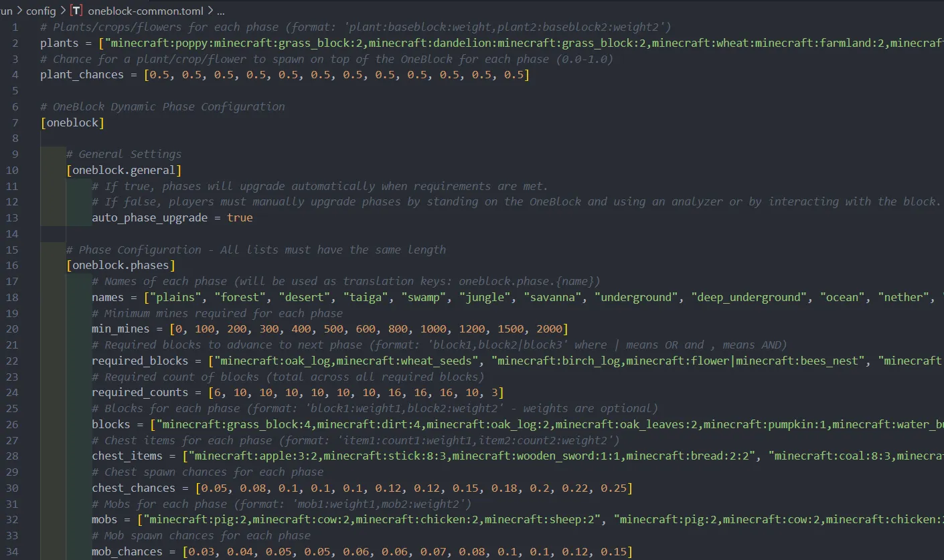Click the 0.03 value in mob_chances
The height and width of the screenshot is (560, 944).
point(201,552)
